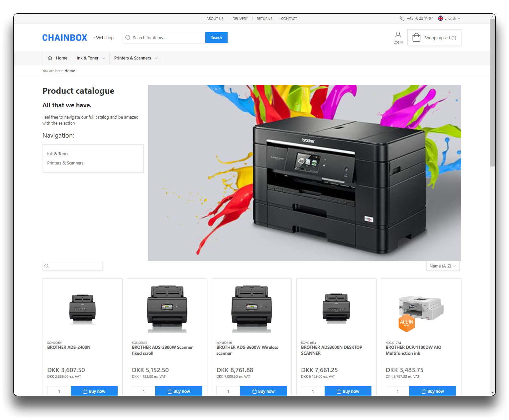Click the magnifier icon in header search

click(128, 38)
